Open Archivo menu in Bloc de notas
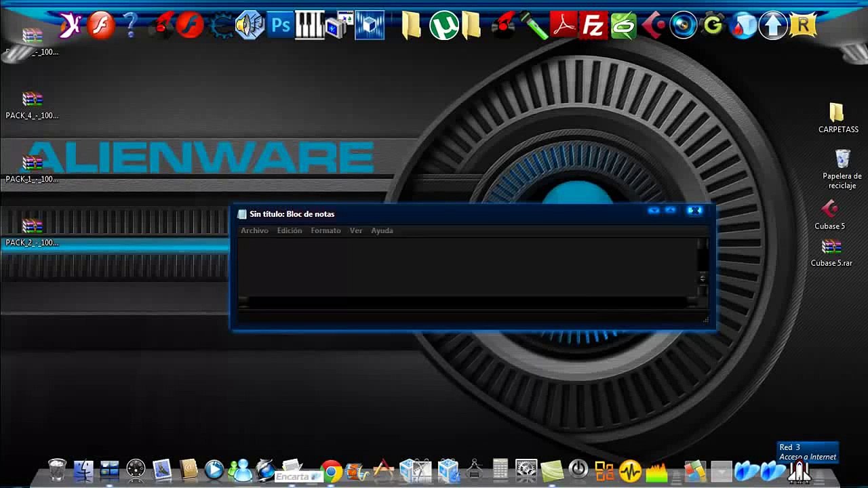Screen dimensions: 868x488 tap(254, 230)
